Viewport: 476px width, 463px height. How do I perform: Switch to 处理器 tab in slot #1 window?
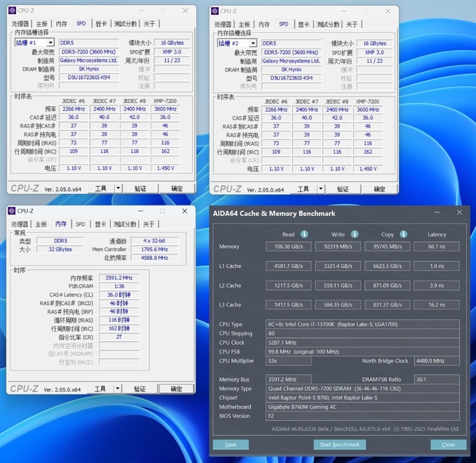[20, 24]
